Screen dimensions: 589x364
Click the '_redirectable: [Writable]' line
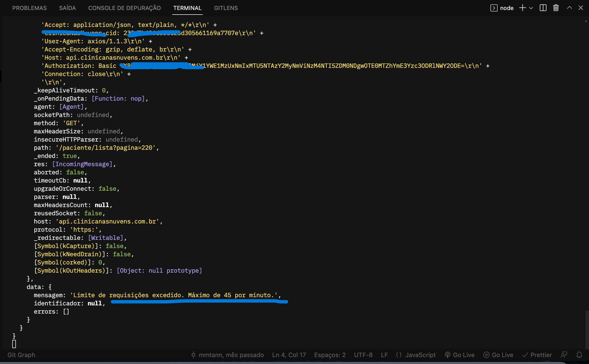pos(80,238)
